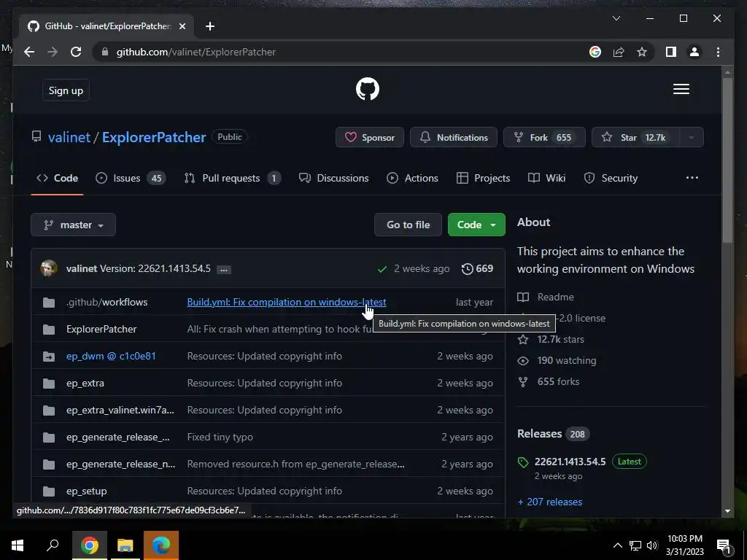Open the ep_dwm @ c1c0e81 submodule
Viewport: 747px width, 560px height.
click(111, 356)
